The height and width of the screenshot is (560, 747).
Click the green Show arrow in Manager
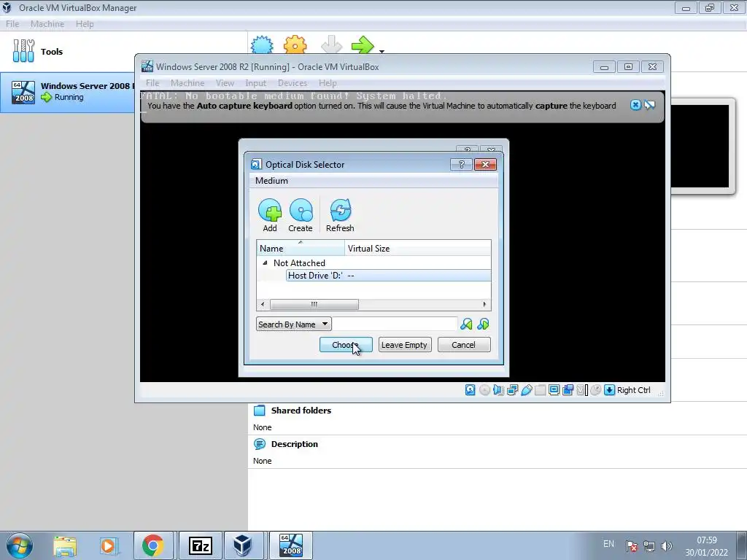363,44
